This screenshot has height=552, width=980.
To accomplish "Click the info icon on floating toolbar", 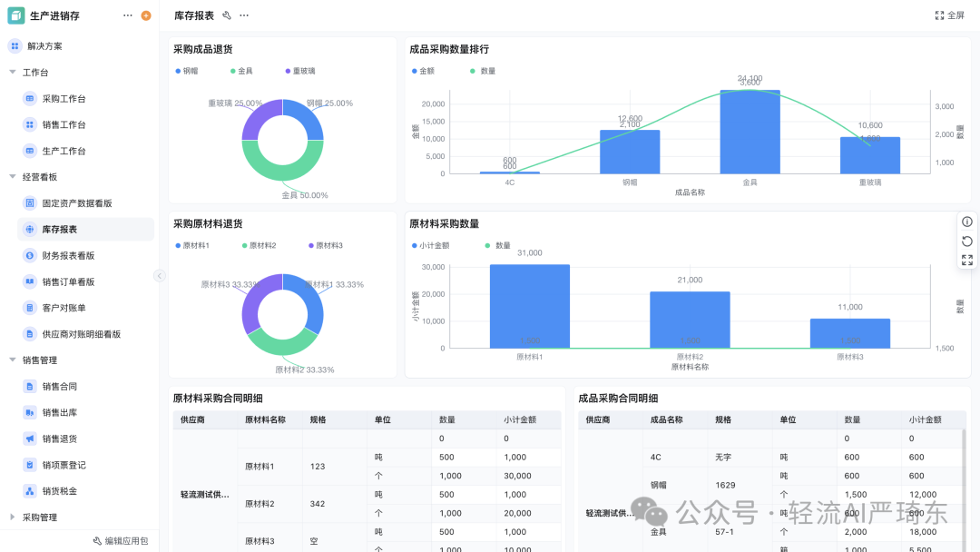I will (x=967, y=222).
